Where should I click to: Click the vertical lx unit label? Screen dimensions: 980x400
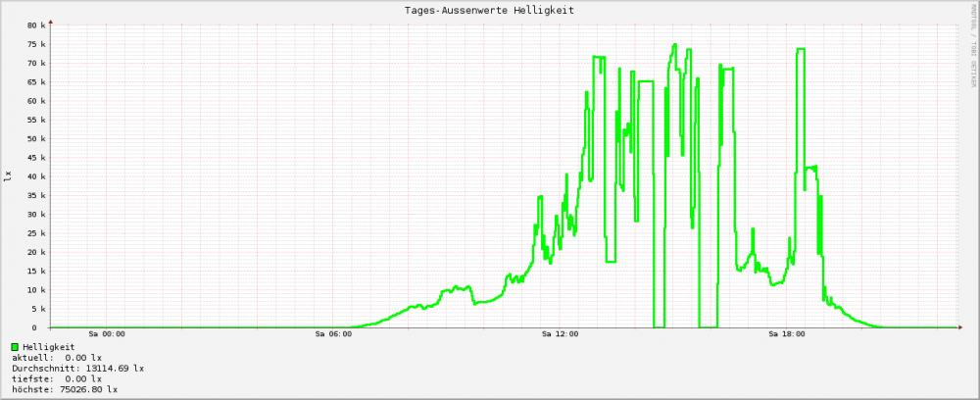8,176
